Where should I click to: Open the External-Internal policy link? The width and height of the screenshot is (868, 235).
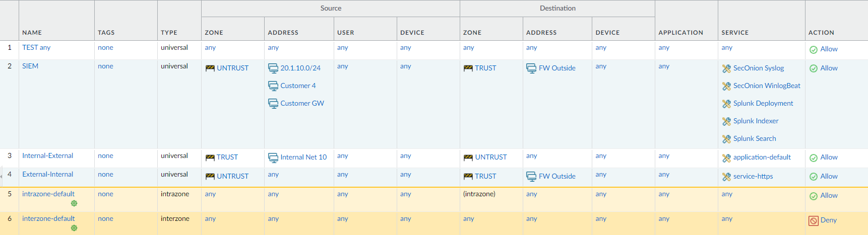pos(48,174)
